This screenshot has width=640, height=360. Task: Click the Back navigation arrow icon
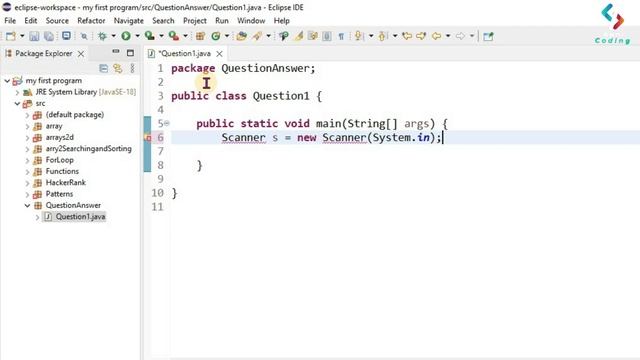[436, 36]
